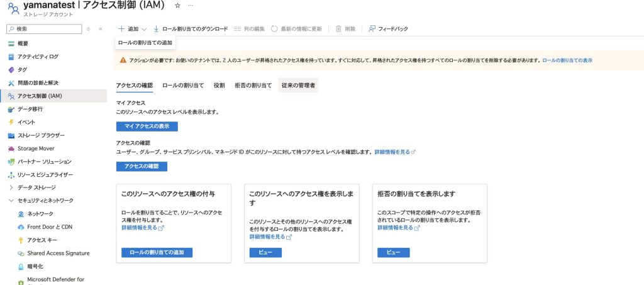
Task: Click the favorite star icon beside the title
Action: [177, 5]
